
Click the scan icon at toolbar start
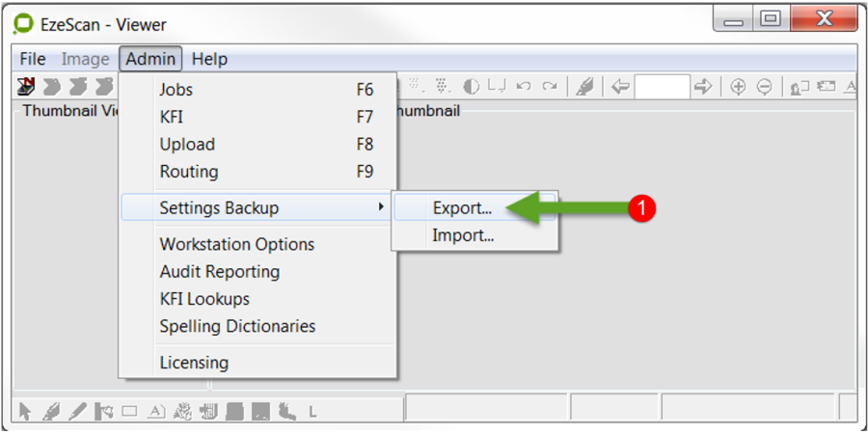[x=26, y=87]
